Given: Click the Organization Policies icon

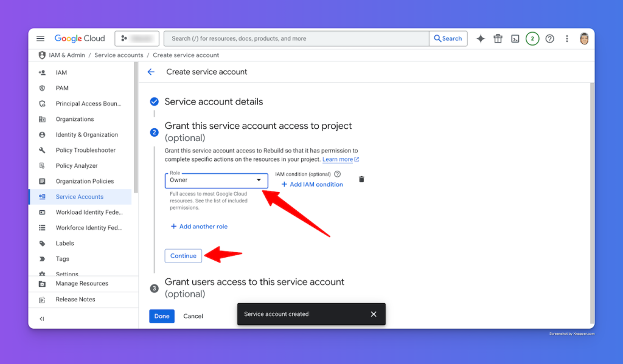Looking at the screenshot, I should 42,181.
